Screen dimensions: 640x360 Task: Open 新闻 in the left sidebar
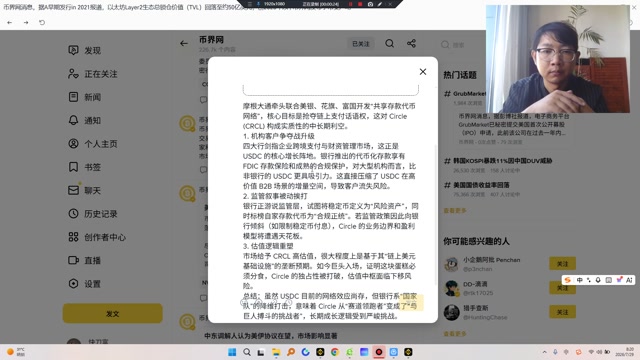coord(84,97)
